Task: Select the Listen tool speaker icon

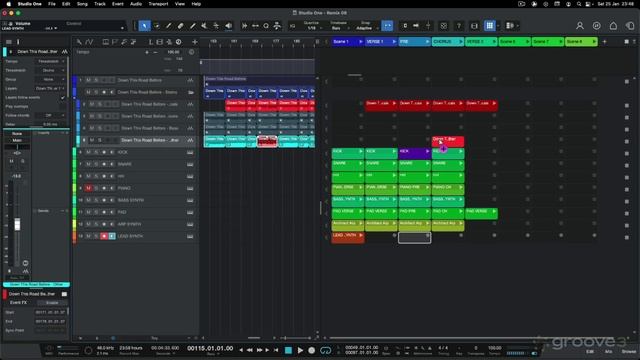Action: tap(229, 26)
